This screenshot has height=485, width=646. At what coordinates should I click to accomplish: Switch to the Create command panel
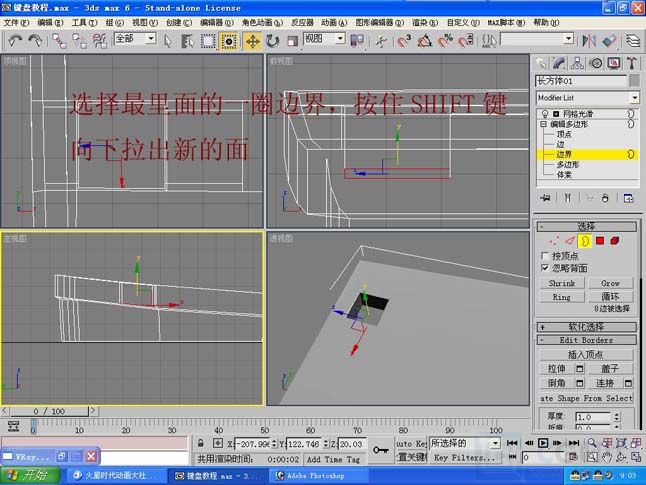click(x=541, y=63)
